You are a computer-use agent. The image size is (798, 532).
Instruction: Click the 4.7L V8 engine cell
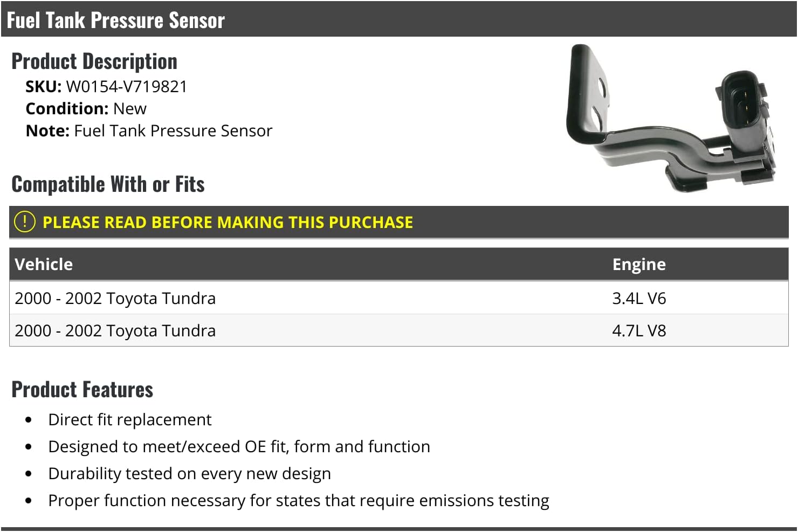click(x=638, y=331)
